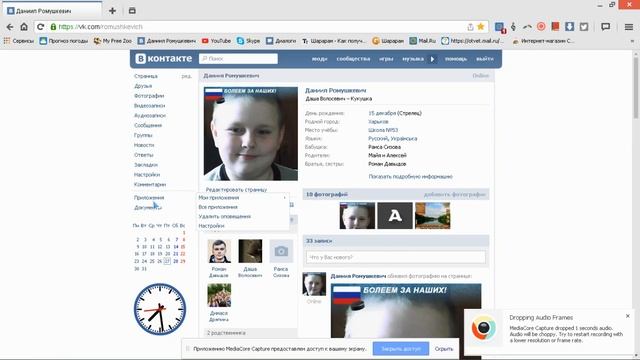Close the Dropping Audio Frames notification
Image resolution: width=640 pixels, height=360 pixels.
pyautogui.click(x=628, y=316)
